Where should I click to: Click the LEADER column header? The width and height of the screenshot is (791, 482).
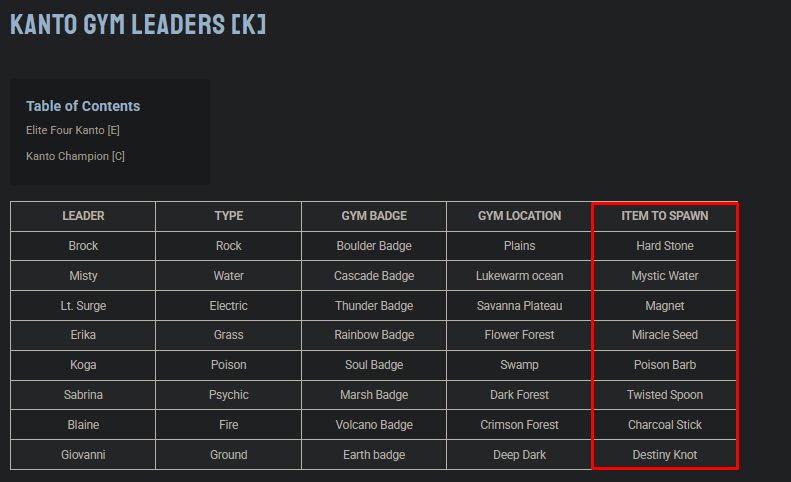point(83,216)
